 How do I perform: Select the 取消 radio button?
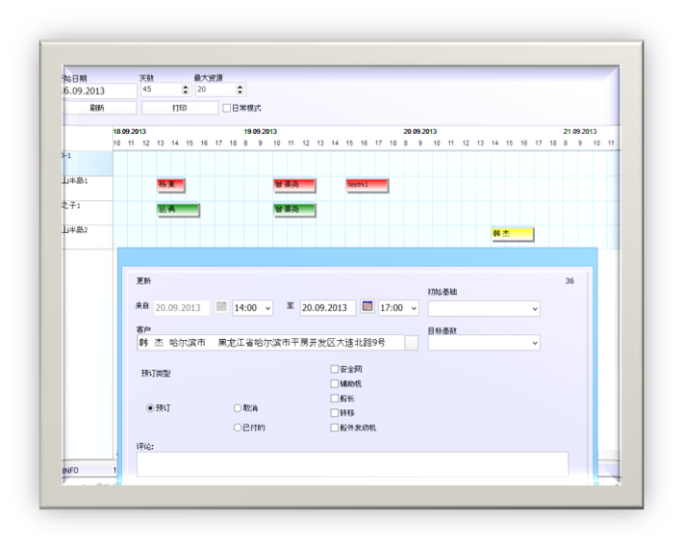(238, 408)
